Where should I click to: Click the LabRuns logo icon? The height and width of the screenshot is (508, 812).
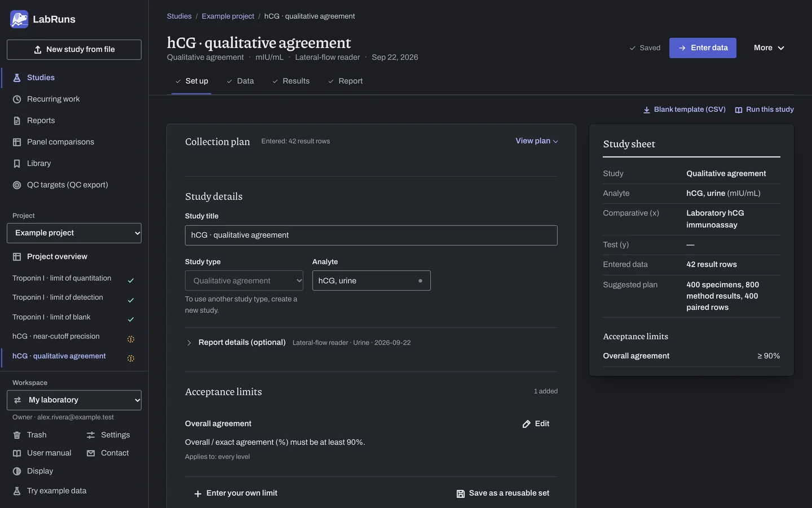click(x=19, y=19)
